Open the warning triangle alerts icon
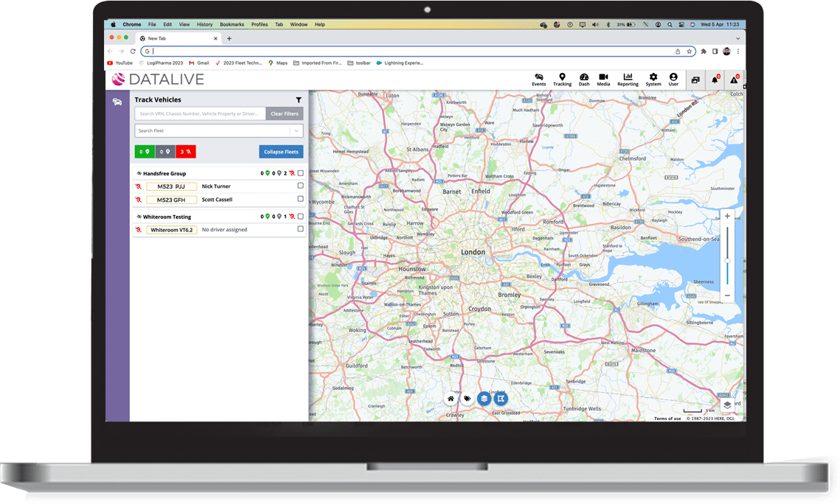The width and height of the screenshot is (840, 504). 734,80
